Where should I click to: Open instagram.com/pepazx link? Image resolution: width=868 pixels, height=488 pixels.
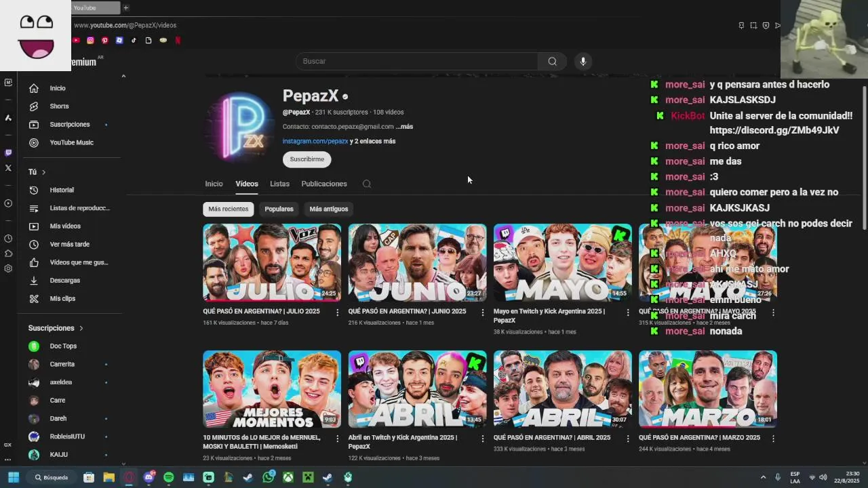point(315,141)
